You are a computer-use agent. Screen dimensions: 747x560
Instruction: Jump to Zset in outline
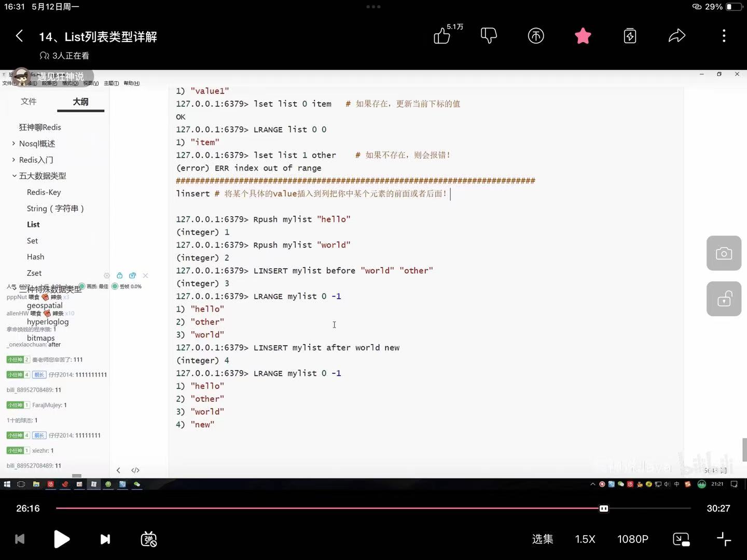coord(34,273)
